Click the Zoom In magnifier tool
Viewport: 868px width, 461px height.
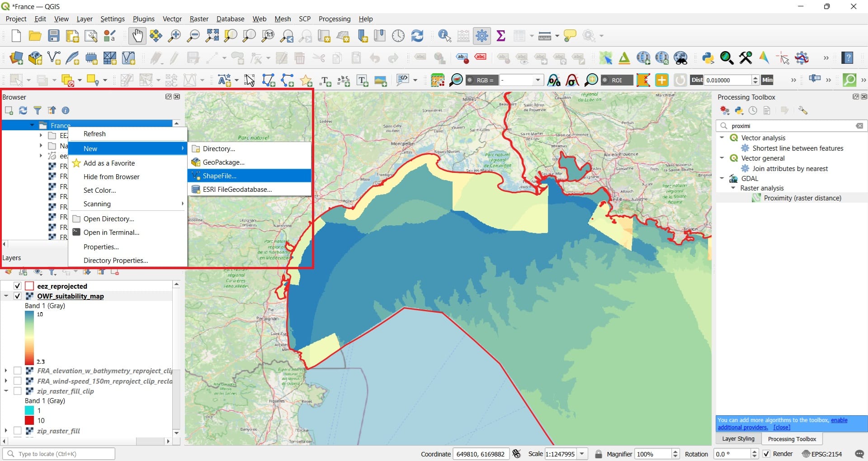tap(174, 36)
